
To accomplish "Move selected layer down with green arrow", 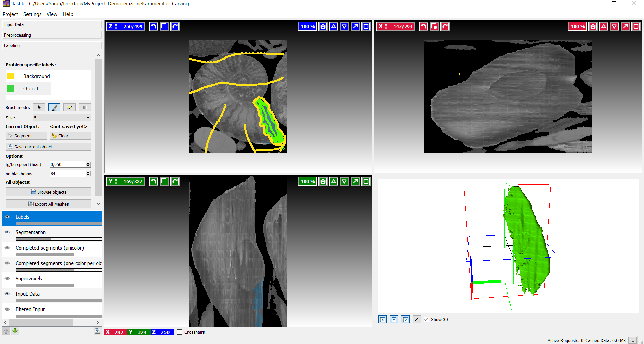I will 15,331.
